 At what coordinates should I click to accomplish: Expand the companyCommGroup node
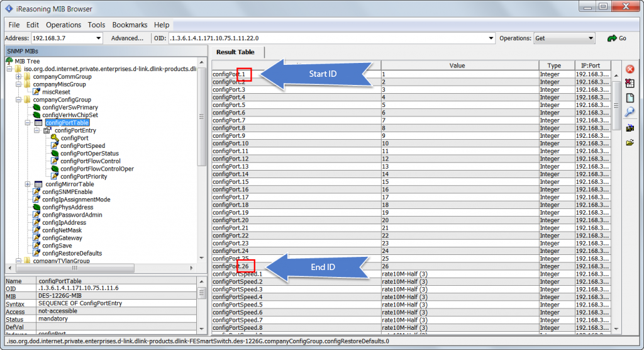coord(18,77)
